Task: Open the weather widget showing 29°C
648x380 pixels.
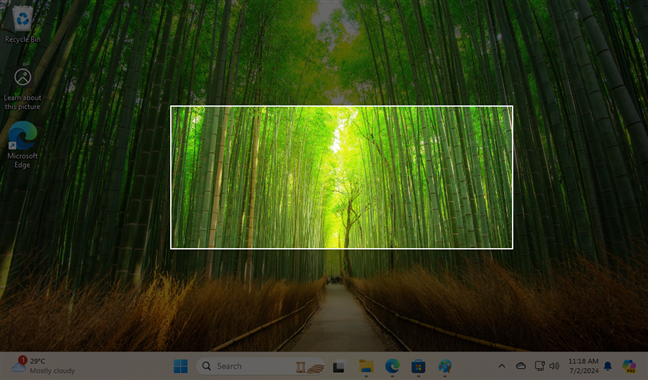Action: point(43,366)
